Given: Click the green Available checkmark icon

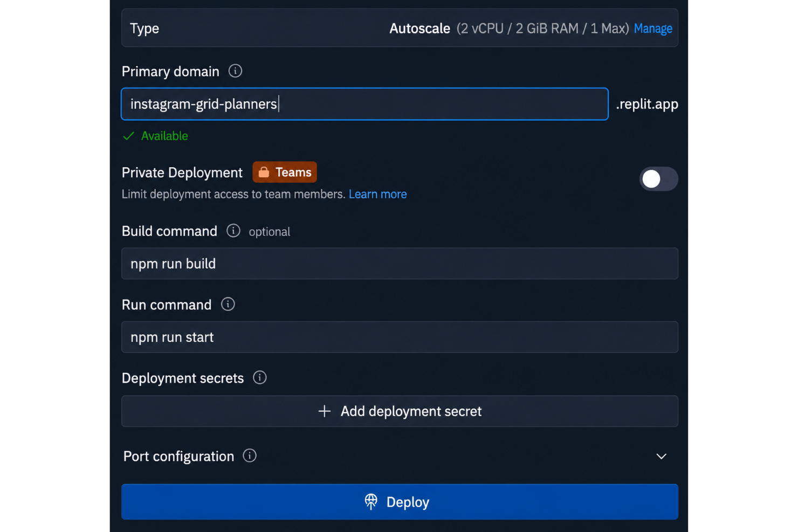Looking at the screenshot, I should 128,136.
